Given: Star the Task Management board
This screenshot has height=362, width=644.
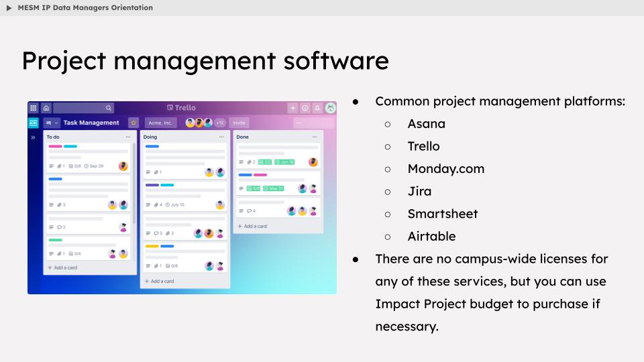Looking at the screenshot, I should coord(133,123).
